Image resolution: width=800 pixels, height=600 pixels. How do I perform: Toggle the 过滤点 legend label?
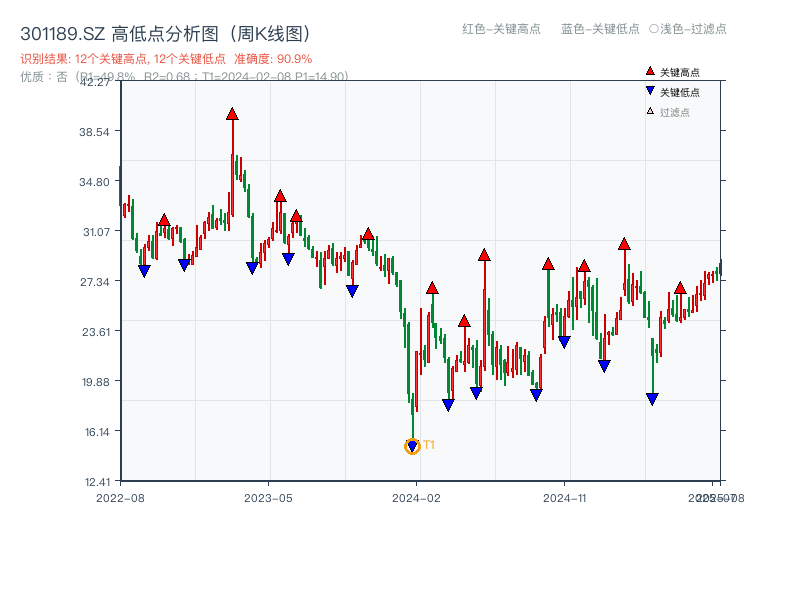[674, 112]
